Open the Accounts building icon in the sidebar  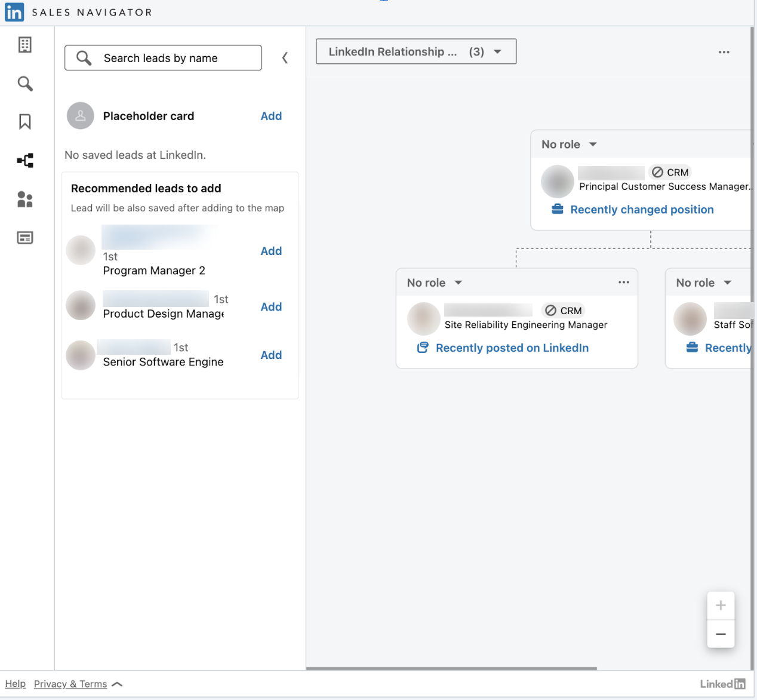25,45
